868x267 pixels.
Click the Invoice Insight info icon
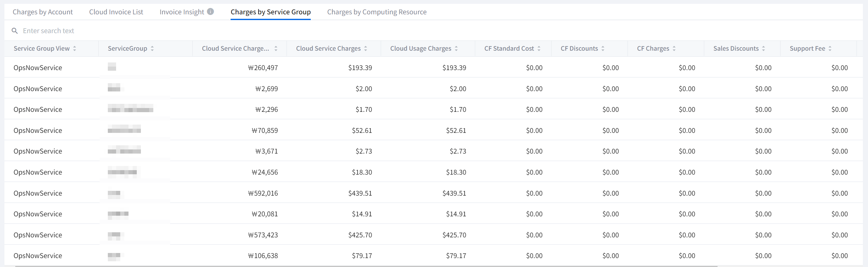[210, 11]
